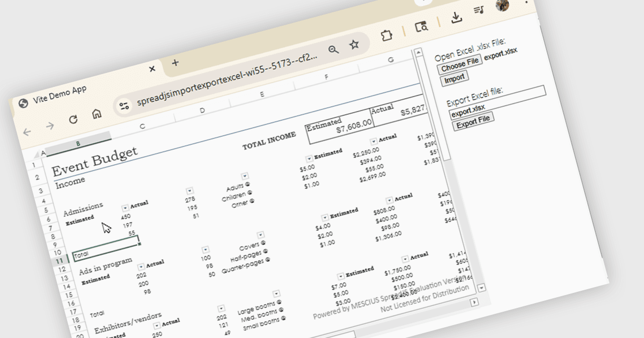
Task: Select the cell showing $2,250.00
Action: tap(367, 151)
